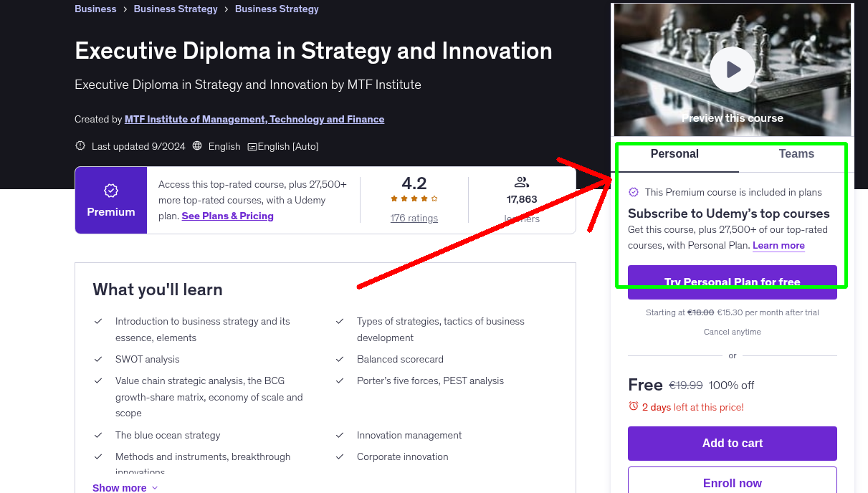Click the Add to cart button
The width and height of the screenshot is (868, 493).
coord(733,444)
